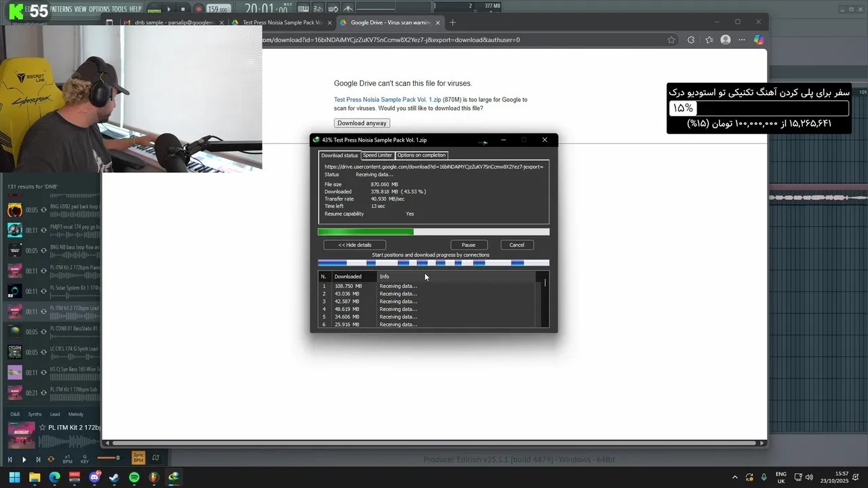The width and height of the screenshot is (868, 488).
Task: Select sample 'BNG UDB2 pad back loop'
Action: [54, 209]
